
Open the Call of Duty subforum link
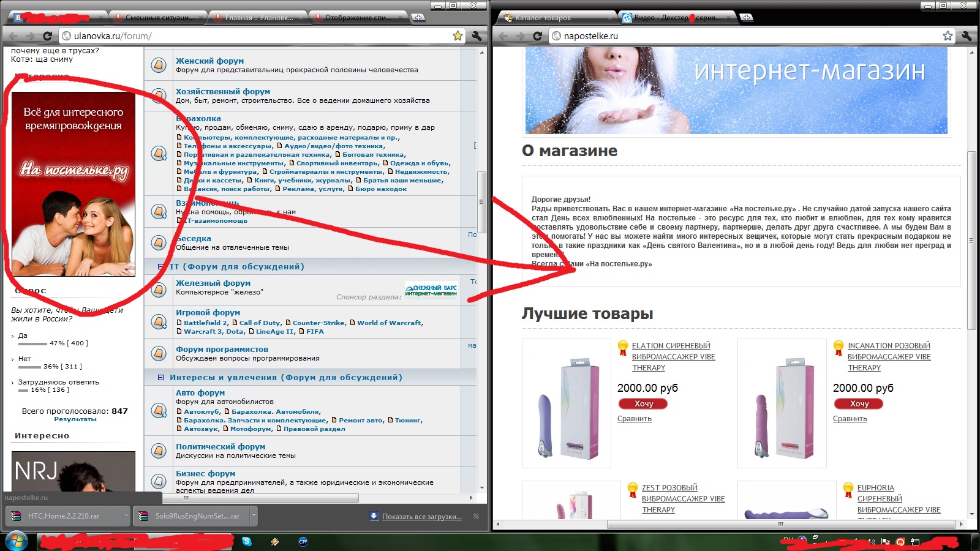(x=260, y=323)
